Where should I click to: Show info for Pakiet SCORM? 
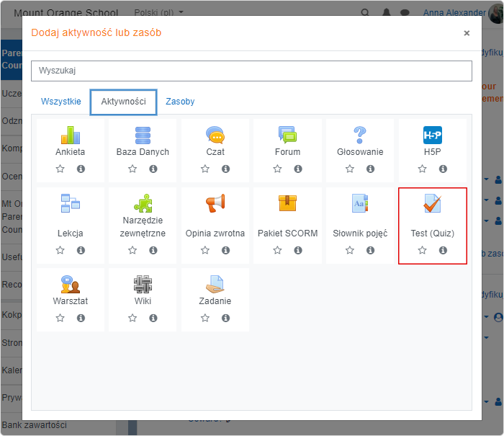[298, 250]
